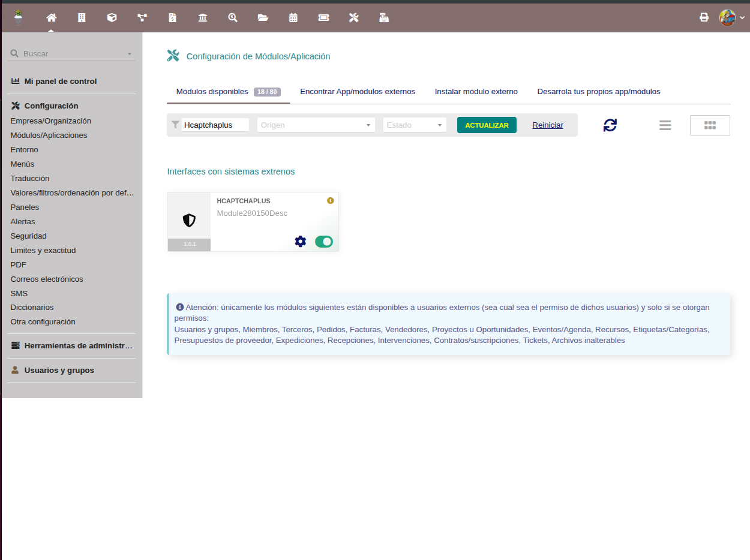
Task: Open Limites y exactitud in sidebar
Action: (x=43, y=250)
